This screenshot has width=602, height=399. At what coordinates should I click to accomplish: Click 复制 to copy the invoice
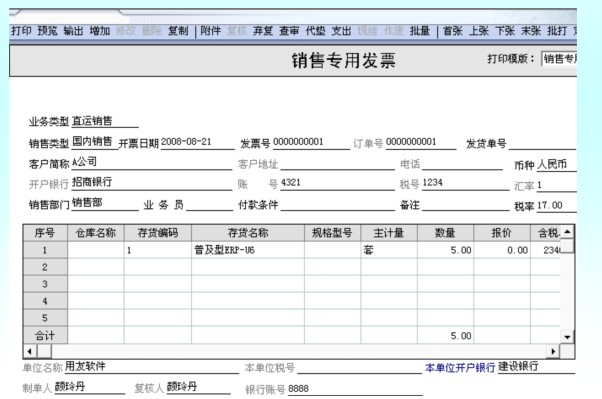178,31
